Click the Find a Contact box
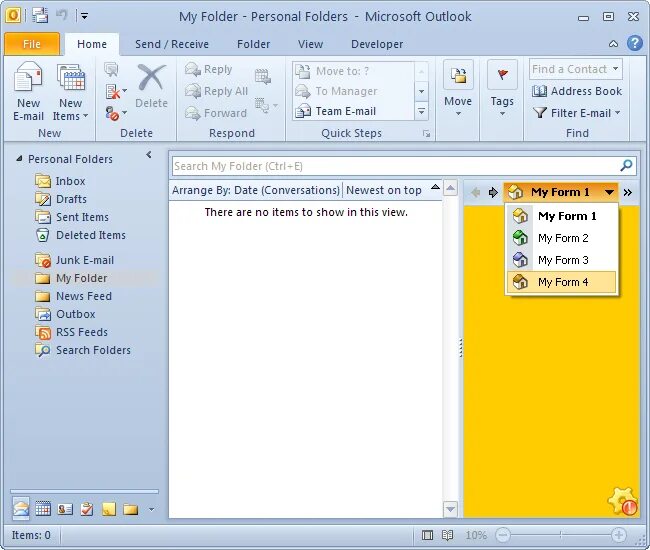Viewport: 650px width, 550px height. [575, 69]
